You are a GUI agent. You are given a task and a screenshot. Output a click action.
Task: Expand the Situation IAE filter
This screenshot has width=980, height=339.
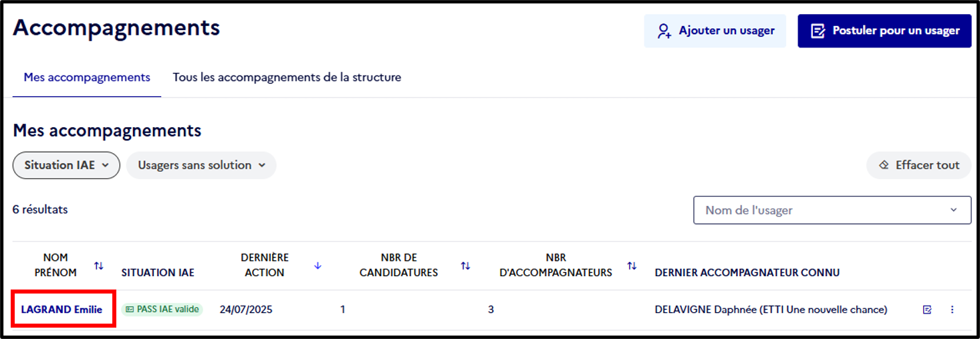pyautogui.click(x=66, y=165)
